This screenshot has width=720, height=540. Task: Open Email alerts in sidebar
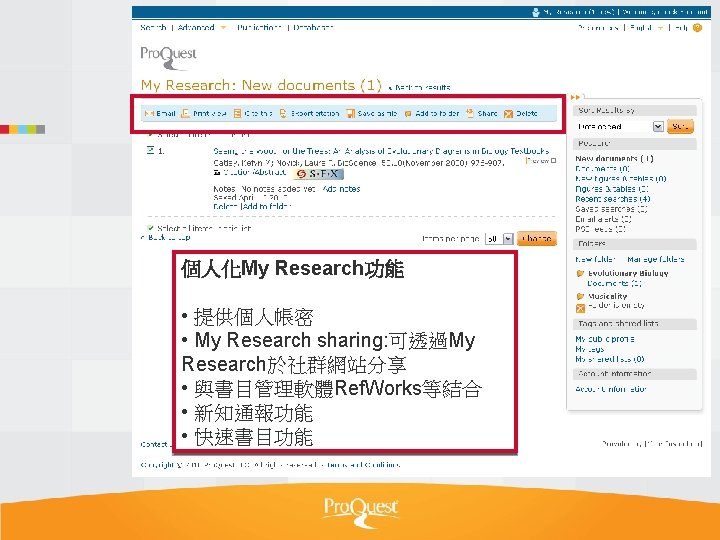[x=603, y=219]
